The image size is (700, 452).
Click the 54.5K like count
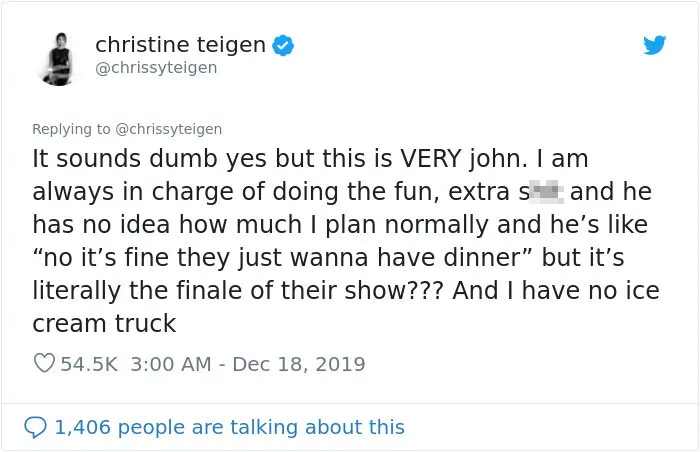[89, 364]
